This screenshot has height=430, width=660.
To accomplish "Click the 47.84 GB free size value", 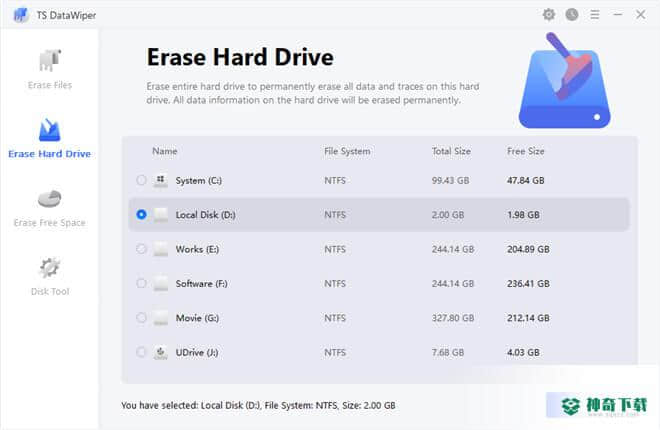I will pos(526,180).
